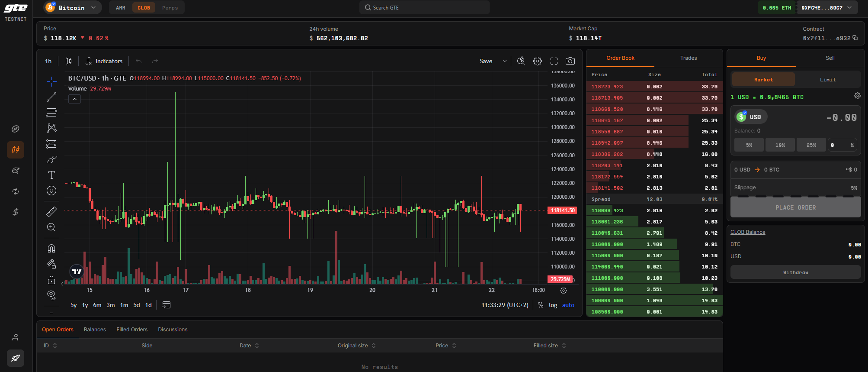Click the Withdraw button

pyautogui.click(x=795, y=272)
